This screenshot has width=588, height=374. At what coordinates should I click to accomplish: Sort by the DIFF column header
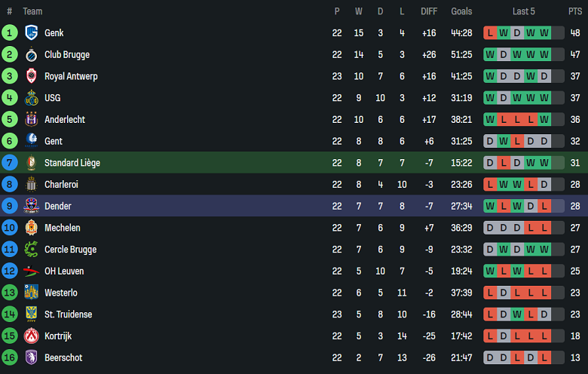coord(429,11)
